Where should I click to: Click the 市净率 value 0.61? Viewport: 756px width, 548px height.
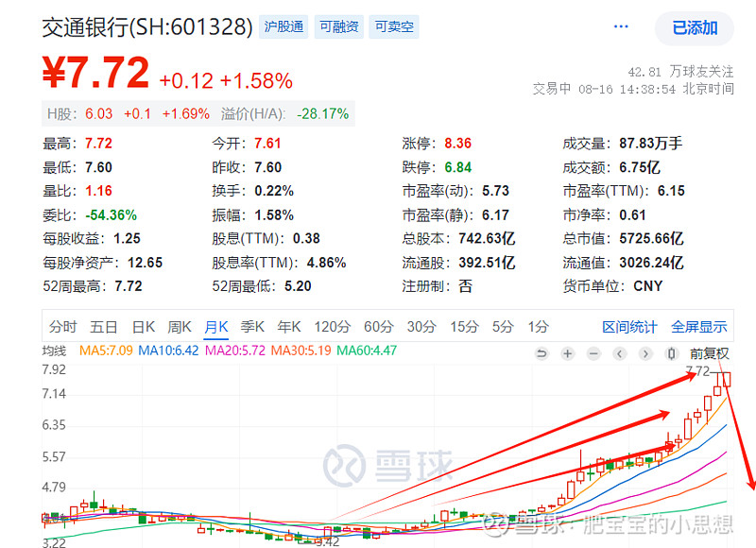click(632, 215)
